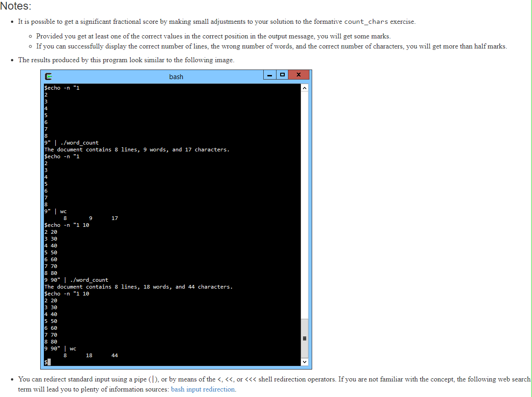
Task: Click the maximize button of the bash window
Action: (x=282, y=75)
